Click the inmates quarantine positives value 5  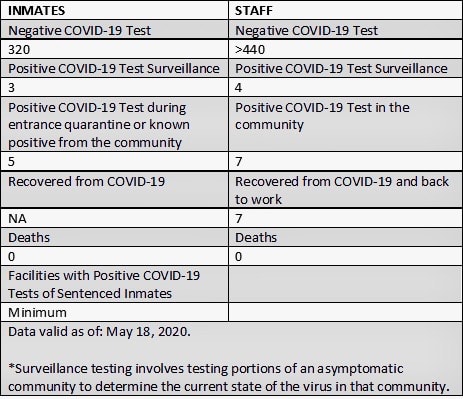114,162
